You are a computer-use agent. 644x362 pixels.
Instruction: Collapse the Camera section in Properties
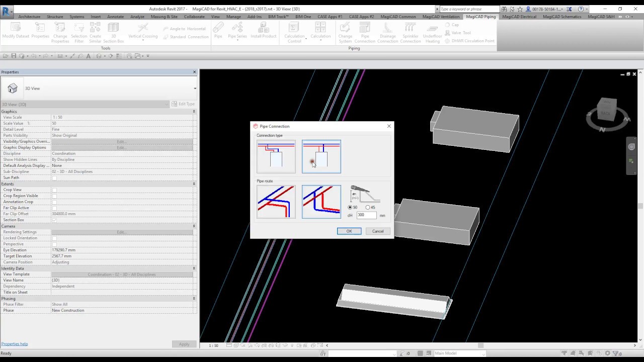tap(194, 226)
